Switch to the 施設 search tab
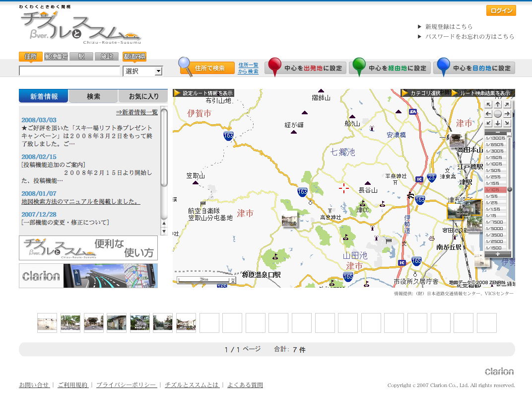The height and width of the screenshot is (394, 532). pos(107,56)
